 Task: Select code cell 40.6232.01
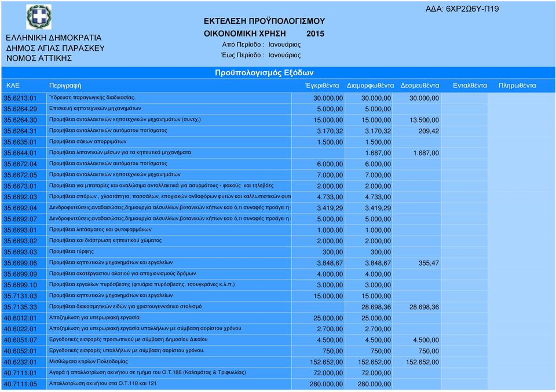(24, 362)
